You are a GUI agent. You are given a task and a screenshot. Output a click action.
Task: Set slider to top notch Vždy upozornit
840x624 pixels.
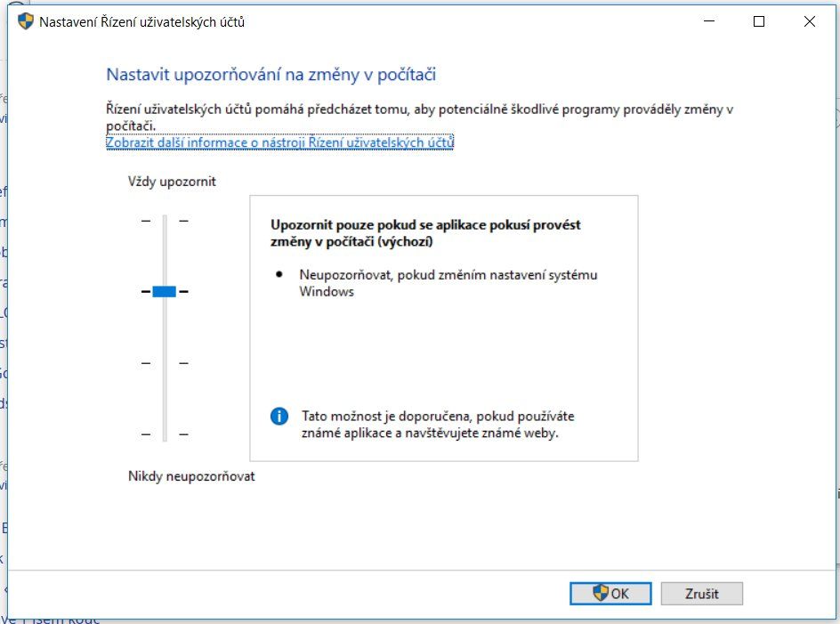(165, 221)
